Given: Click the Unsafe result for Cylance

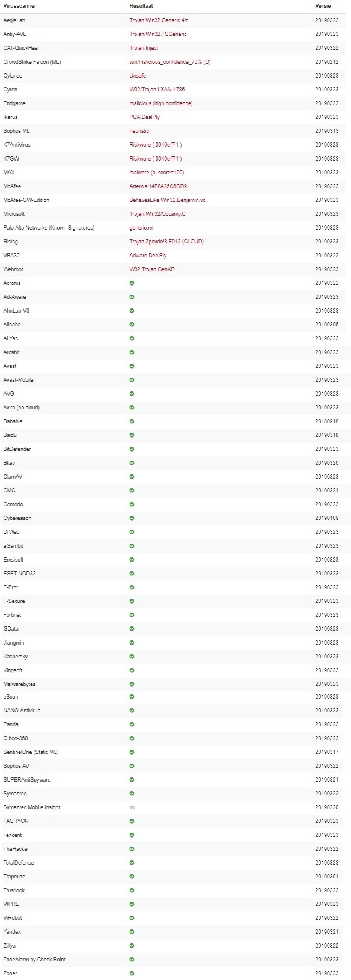Looking at the screenshot, I should pos(138,76).
